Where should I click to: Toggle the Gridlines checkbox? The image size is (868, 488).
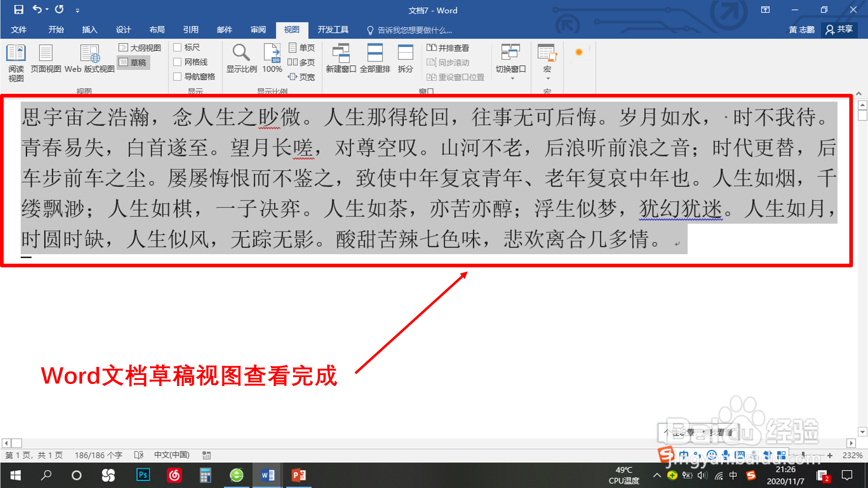tap(177, 62)
